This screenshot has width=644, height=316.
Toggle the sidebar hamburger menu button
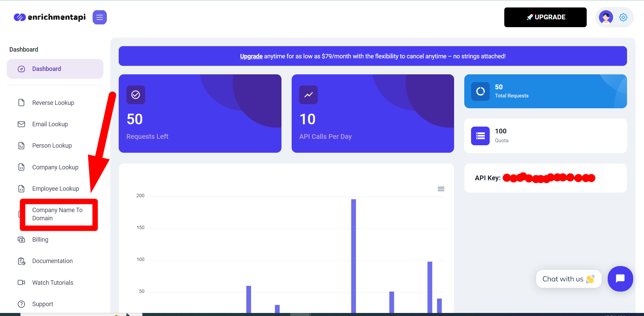(100, 17)
